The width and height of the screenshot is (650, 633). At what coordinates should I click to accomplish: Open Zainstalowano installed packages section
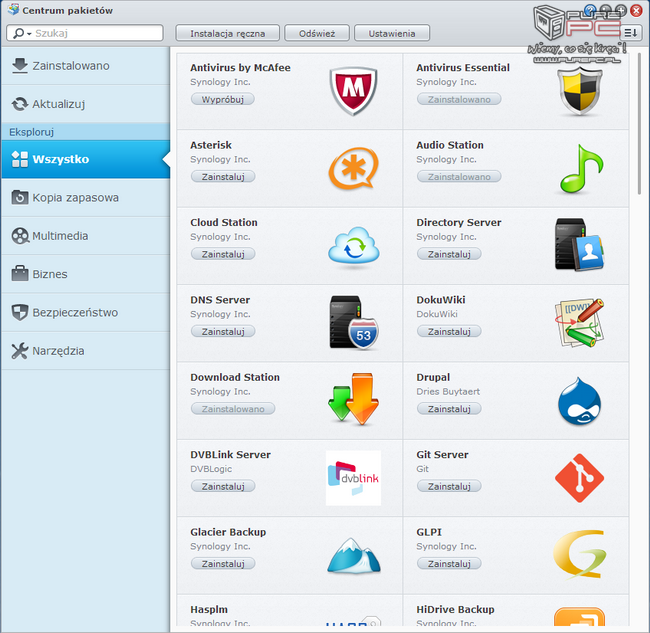coord(85,66)
